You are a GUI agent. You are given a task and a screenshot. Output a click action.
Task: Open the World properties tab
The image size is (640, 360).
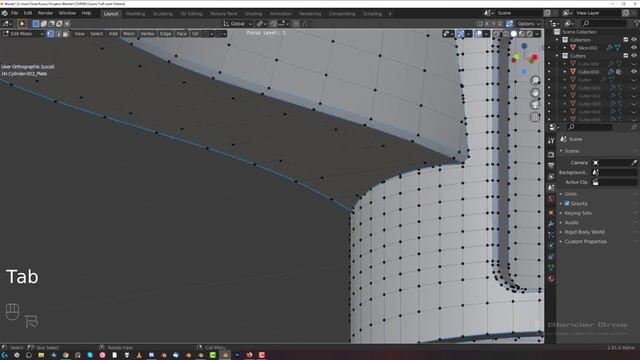click(x=551, y=199)
